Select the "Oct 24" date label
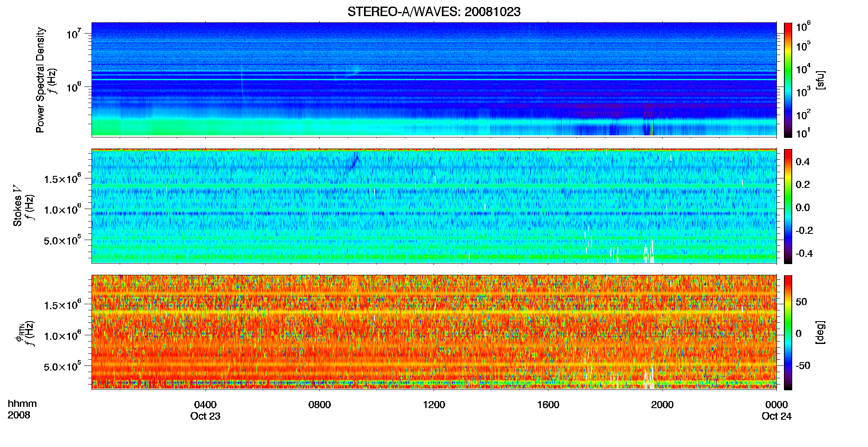Screen dimensions: 868x447 point(776,416)
